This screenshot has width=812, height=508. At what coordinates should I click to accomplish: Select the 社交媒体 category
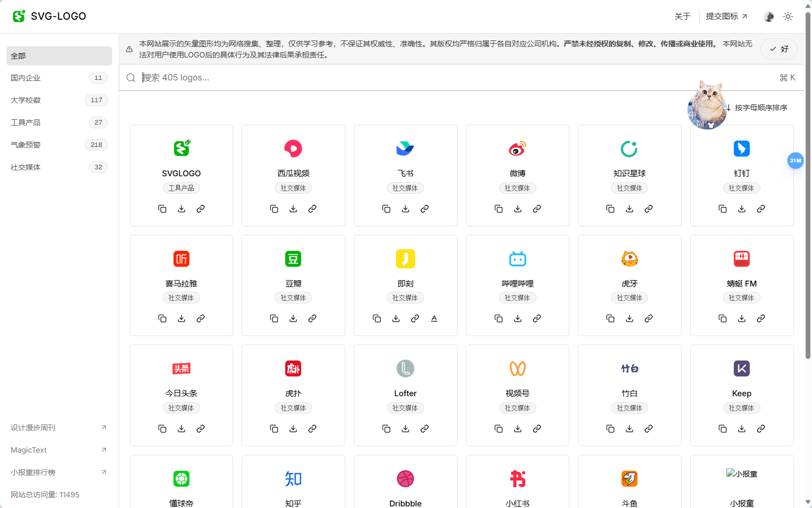pos(59,167)
